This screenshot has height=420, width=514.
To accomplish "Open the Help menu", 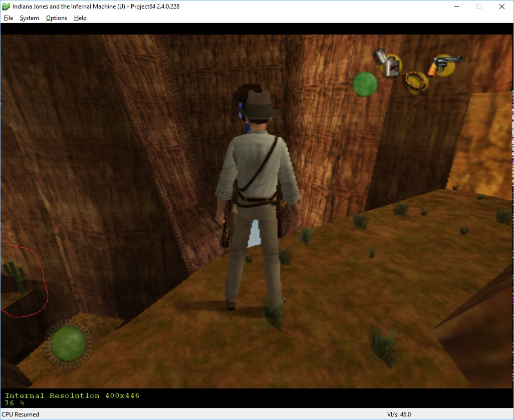I will [80, 18].
